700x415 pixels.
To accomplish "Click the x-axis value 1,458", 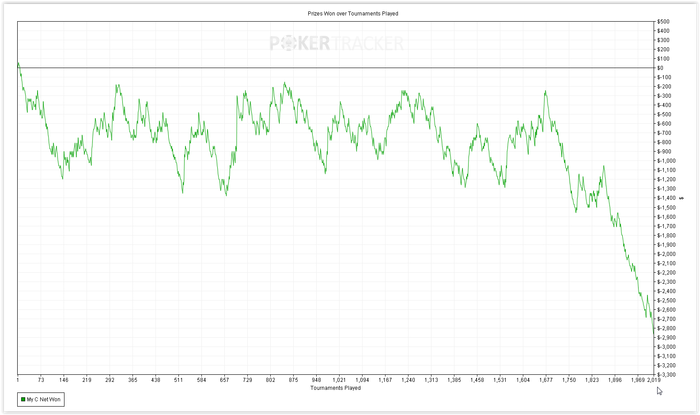I will (477, 380).
